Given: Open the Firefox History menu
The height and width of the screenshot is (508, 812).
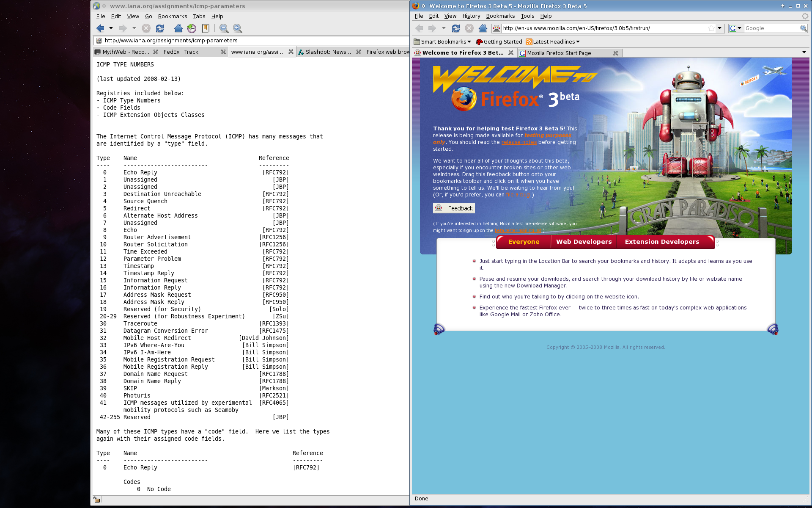Looking at the screenshot, I should [x=471, y=16].
